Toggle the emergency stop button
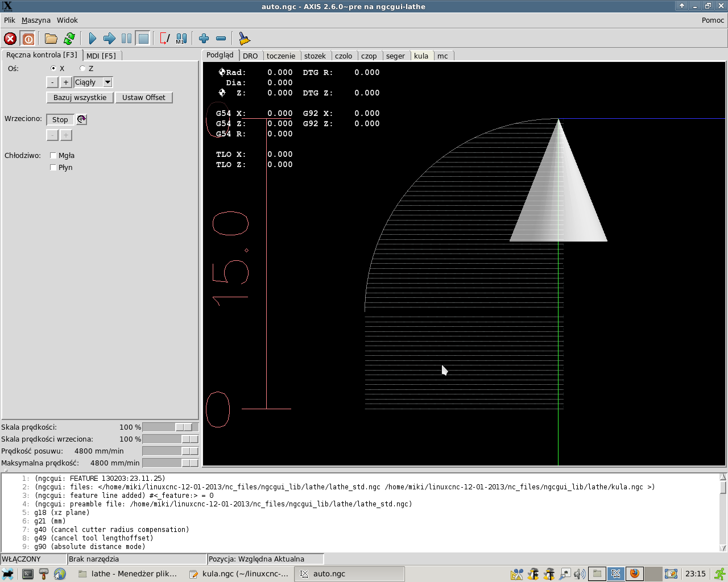The height and width of the screenshot is (582, 728). [x=10, y=39]
